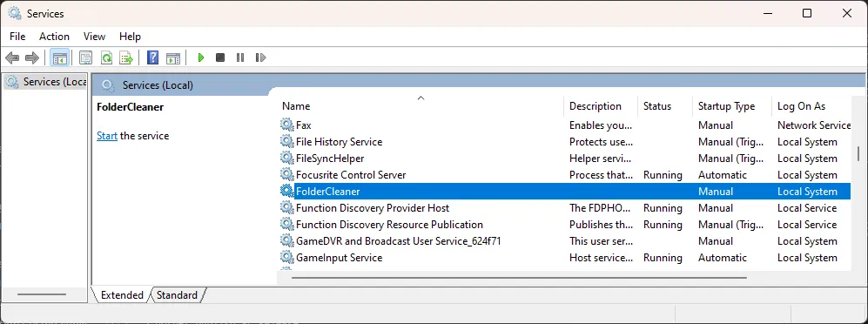Open the Help toolbar icon
The image size is (868, 324).
coord(152,57)
